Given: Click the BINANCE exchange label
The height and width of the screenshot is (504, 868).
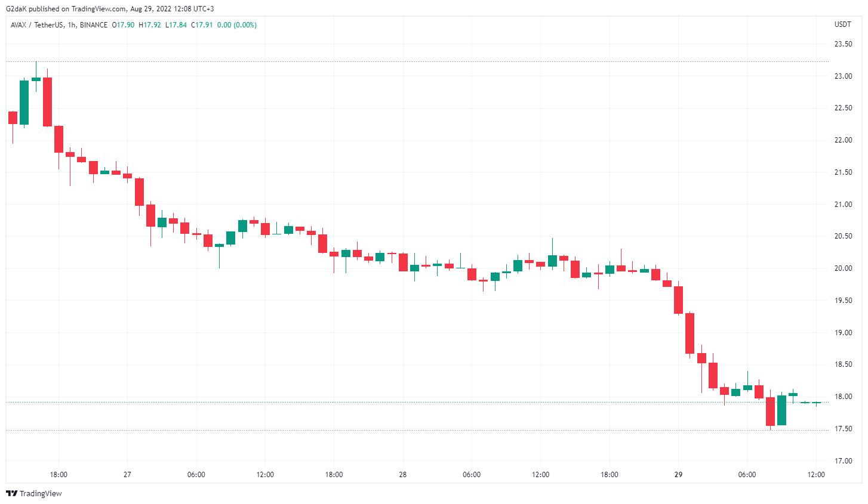Looking at the screenshot, I should click(x=94, y=25).
